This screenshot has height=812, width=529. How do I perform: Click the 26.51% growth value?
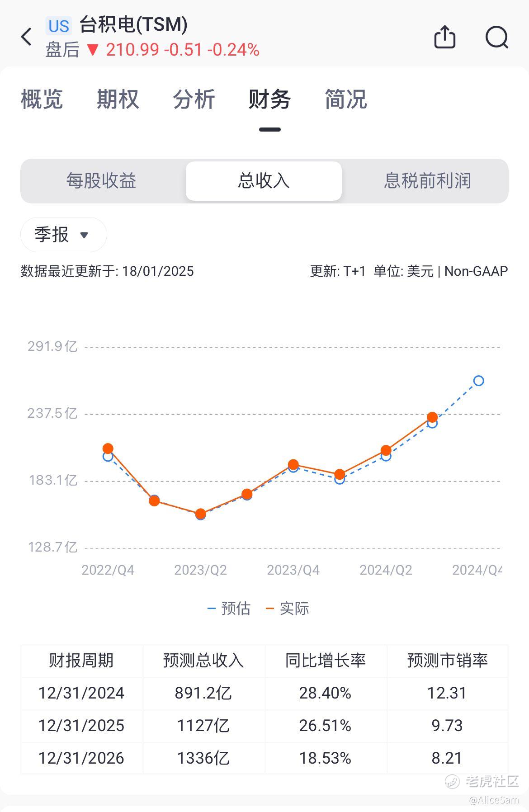coord(325,726)
